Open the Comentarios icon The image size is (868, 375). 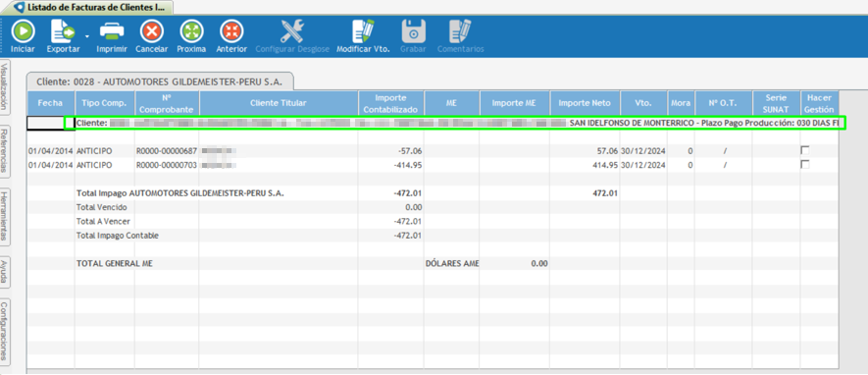tap(461, 31)
